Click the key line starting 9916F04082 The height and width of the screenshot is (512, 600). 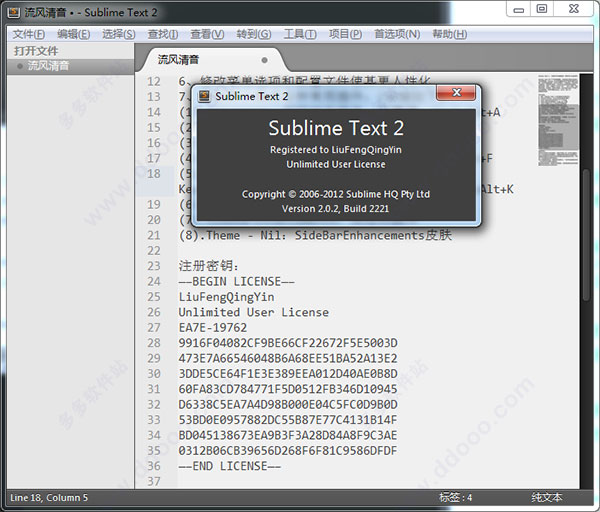(288, 343)
